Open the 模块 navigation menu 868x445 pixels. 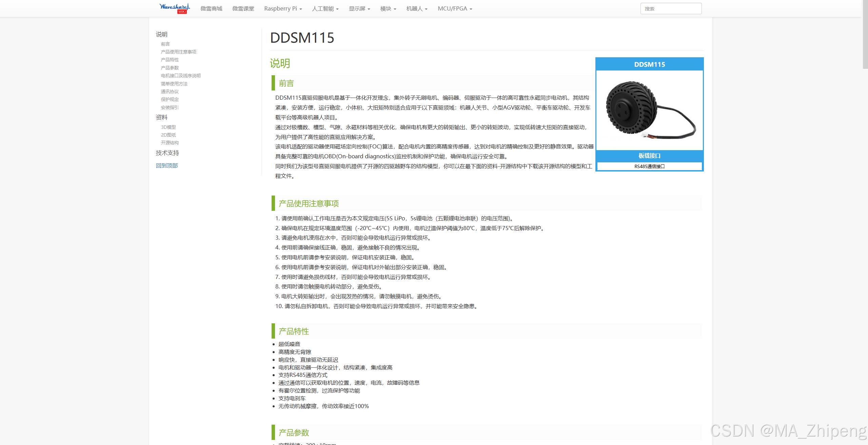[x=388, y=9]
